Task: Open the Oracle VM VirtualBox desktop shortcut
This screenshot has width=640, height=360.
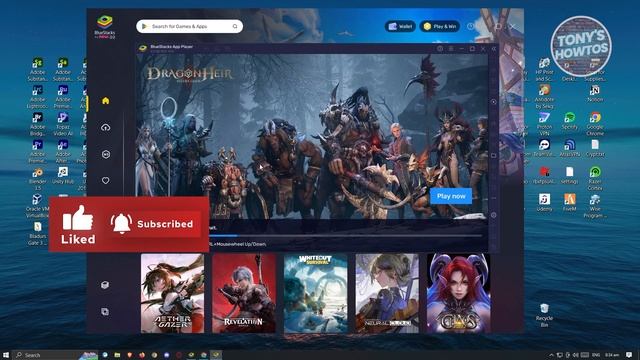Action: click(x=38, y=205)
